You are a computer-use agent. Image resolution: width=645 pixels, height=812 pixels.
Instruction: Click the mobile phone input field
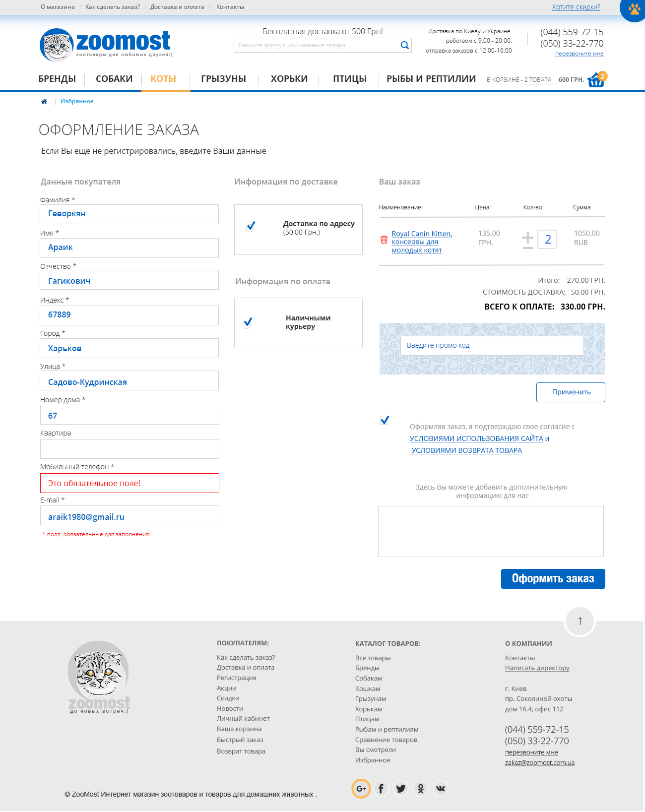[129, 483]
